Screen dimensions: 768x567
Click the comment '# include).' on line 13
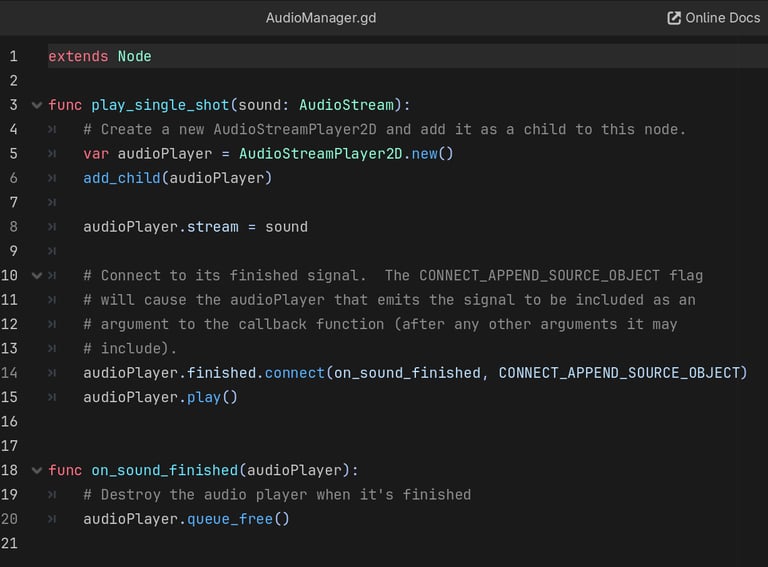(130, 349)
